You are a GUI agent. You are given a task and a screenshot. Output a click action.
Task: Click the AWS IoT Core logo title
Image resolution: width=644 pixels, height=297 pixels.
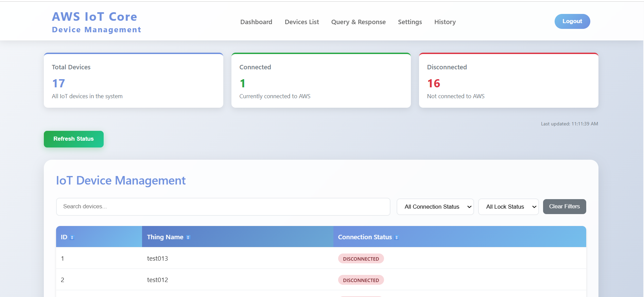(x=94, y=17)
